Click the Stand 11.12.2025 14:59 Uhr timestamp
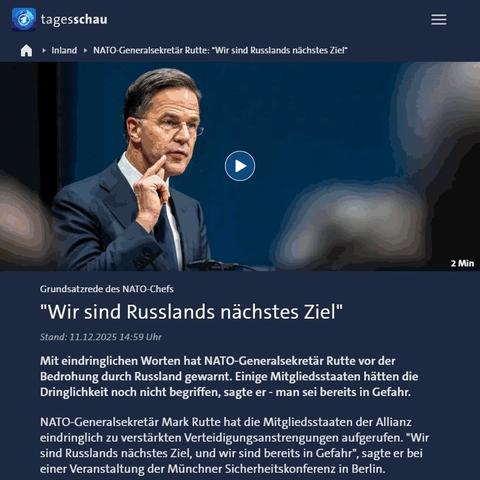This screenshot has width=480, height=480. tap(101, 337)
